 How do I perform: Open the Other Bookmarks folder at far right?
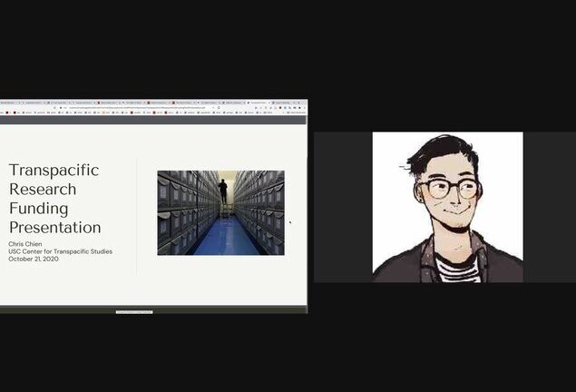[298, 113]
